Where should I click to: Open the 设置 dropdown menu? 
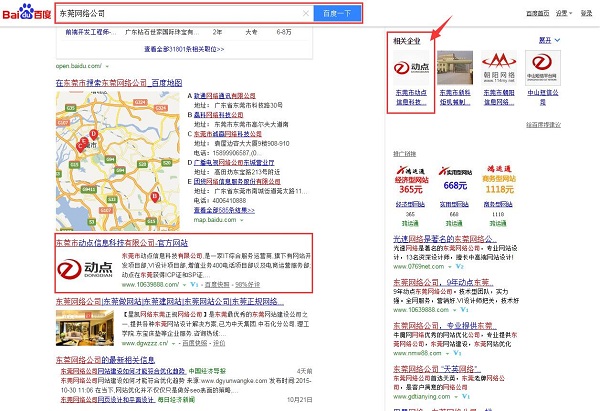564,13
